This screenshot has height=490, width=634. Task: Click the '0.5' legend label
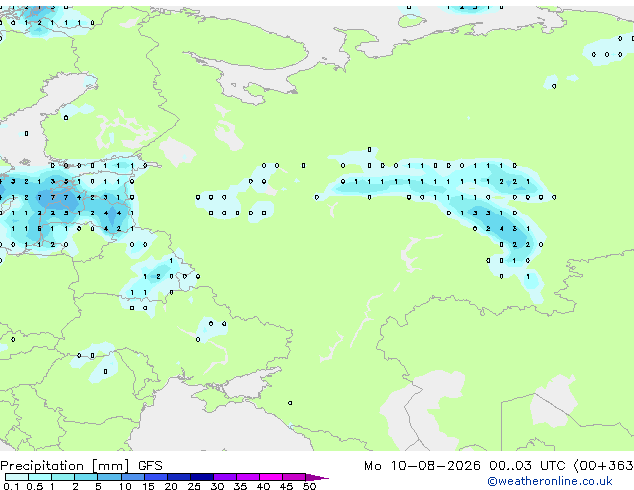point(35,486)
